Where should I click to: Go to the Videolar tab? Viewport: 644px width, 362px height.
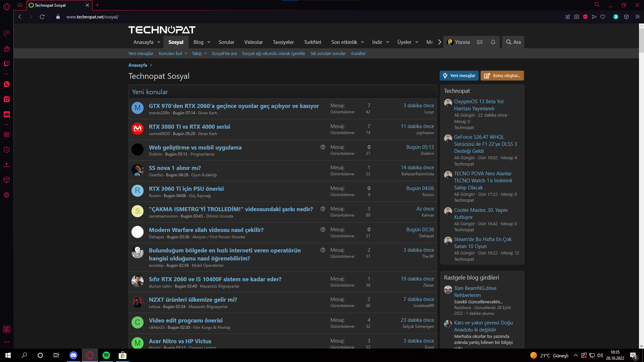253,42
